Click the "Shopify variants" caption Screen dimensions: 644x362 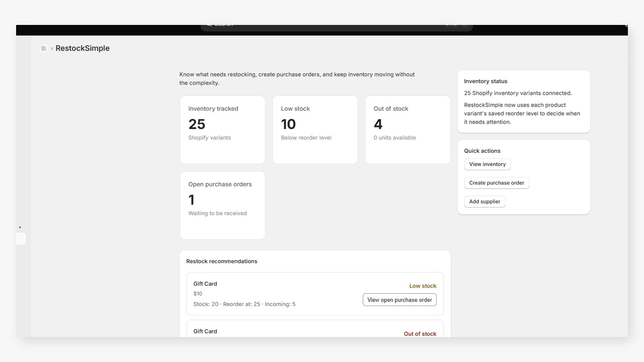210,138
